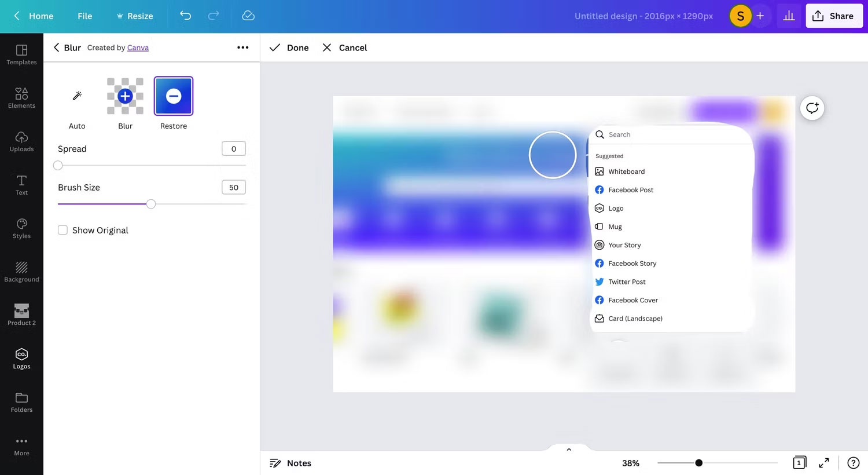Screen dimensions: 868x475
Task: Open the Blur effect options menu (three dots)
Action: point(242,47)
